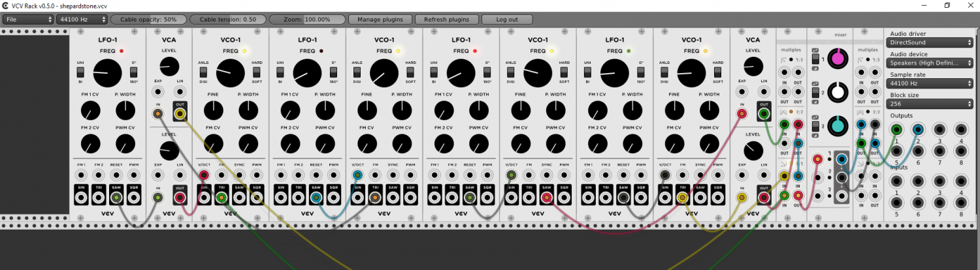The height and width of the screenshot is (270, 980).
Task: Click Zoom 100% slider
Action: 307,20
